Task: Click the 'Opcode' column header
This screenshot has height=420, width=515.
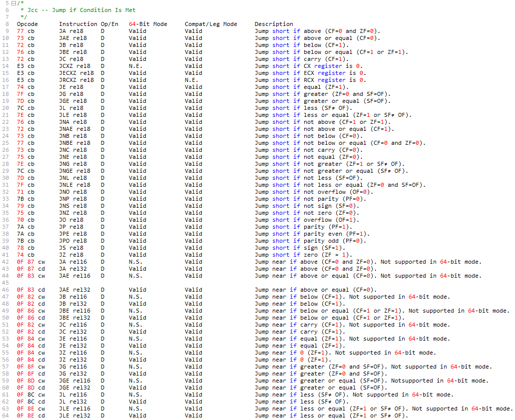Action: click(26, 23)
